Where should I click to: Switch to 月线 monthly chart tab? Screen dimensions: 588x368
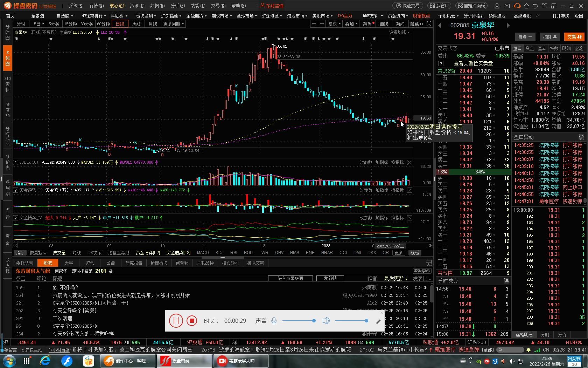153,24
